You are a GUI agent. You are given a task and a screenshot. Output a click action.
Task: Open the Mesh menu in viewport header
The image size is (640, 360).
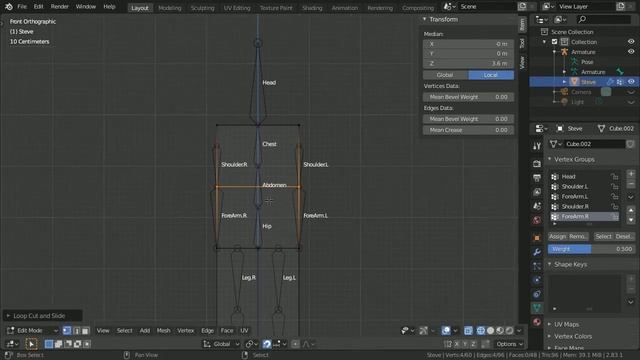click(x=163, y=331)
